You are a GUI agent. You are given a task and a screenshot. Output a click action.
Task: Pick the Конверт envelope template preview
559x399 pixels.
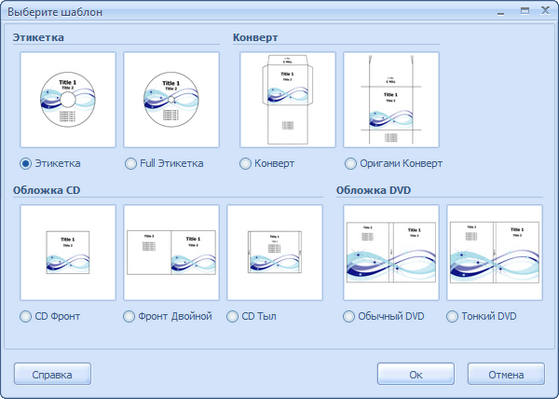[x=288, y=99]
